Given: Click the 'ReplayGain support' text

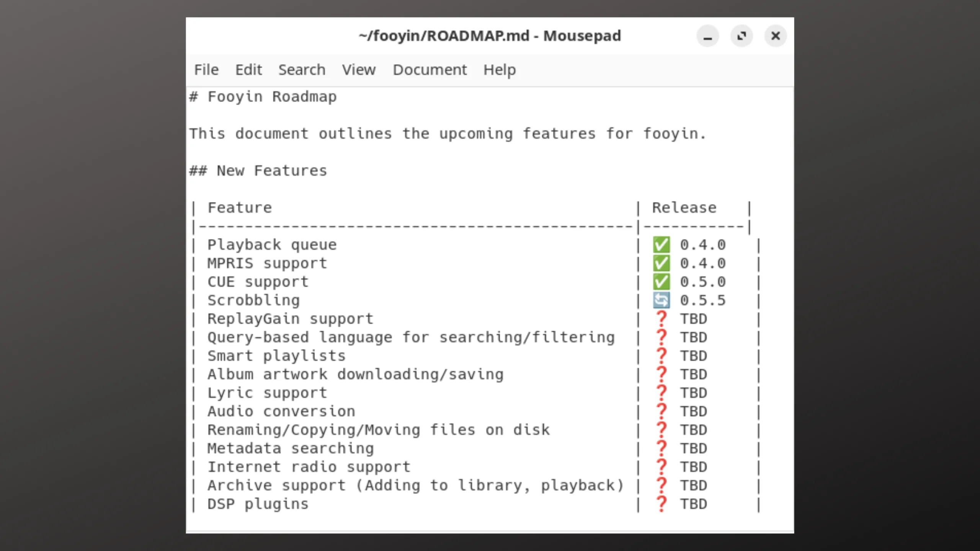Looking at the screenshot, I should click(291, 319).
